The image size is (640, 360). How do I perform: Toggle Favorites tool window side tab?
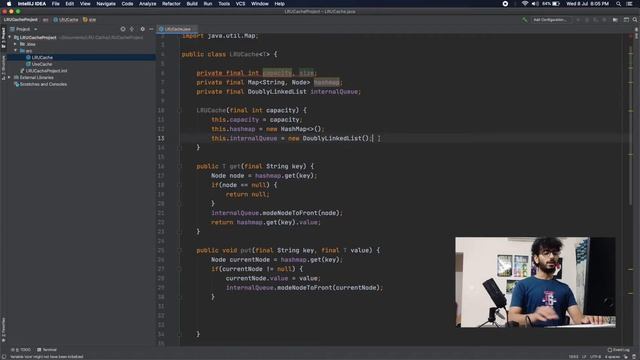(3, 330)
